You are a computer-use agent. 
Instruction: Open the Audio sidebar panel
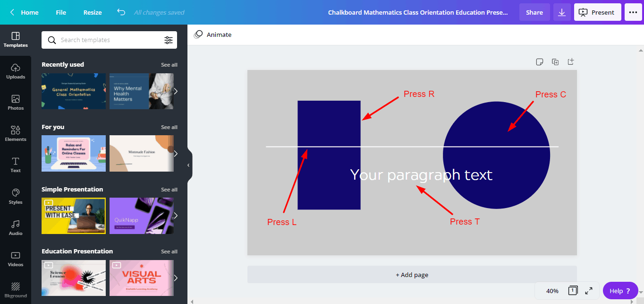pos(16,227)
